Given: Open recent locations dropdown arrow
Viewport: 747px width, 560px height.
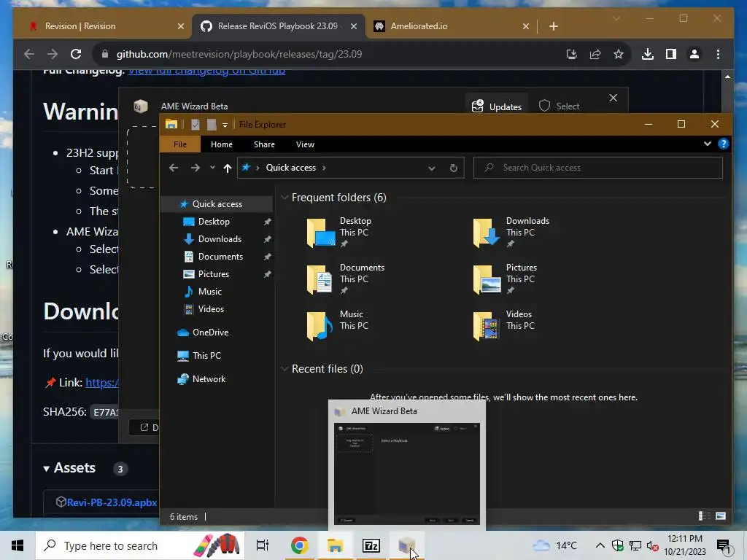Looking at the screenshot, I should click(x=212, y=168).
